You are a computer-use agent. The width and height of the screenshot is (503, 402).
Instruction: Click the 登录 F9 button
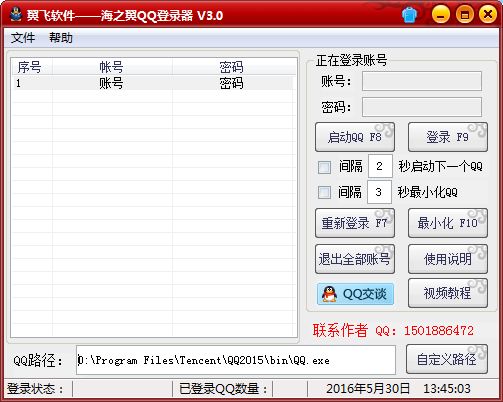pyautogui.click(x=448, y=137)
